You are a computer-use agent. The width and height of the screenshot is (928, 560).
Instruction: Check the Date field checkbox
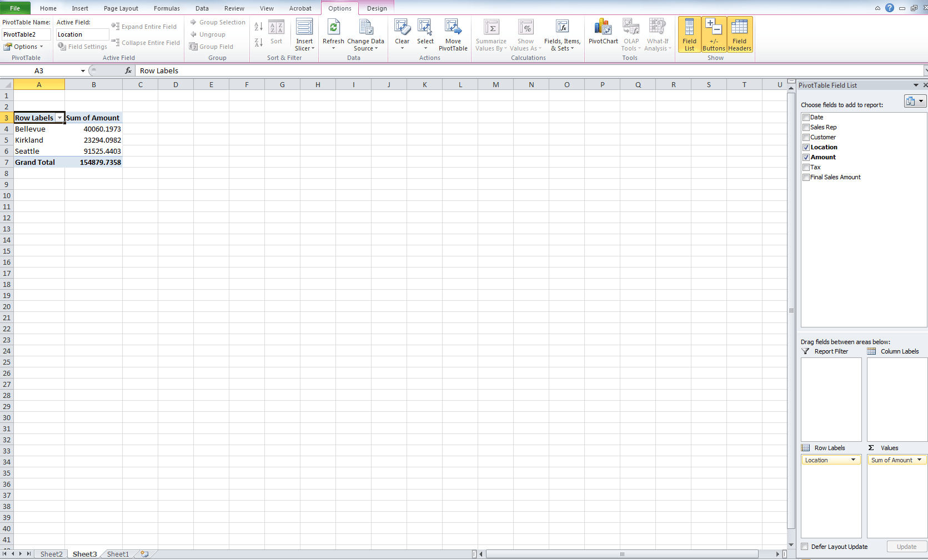806,118
